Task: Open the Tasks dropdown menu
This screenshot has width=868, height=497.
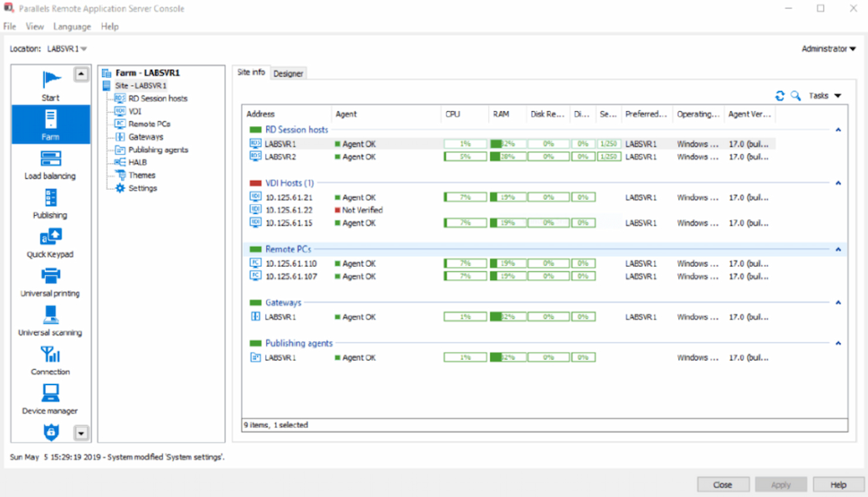Action: (x=824, y=95)
